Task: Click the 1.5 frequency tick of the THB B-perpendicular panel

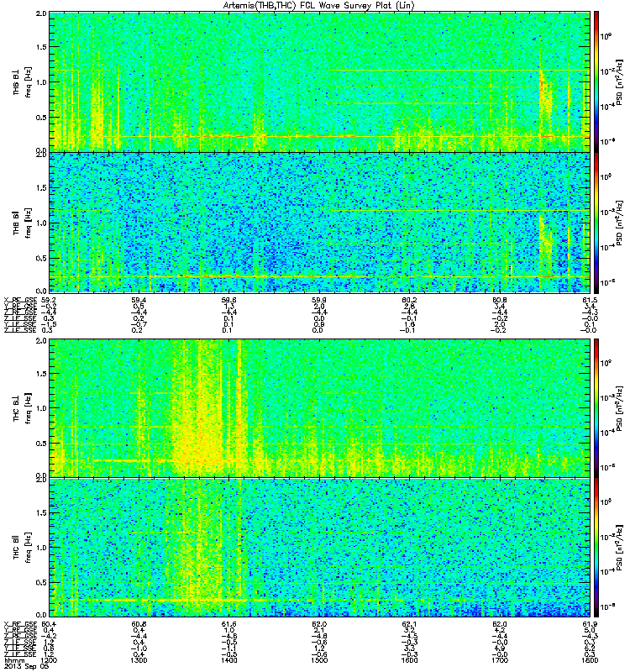Action: (42, 47)
